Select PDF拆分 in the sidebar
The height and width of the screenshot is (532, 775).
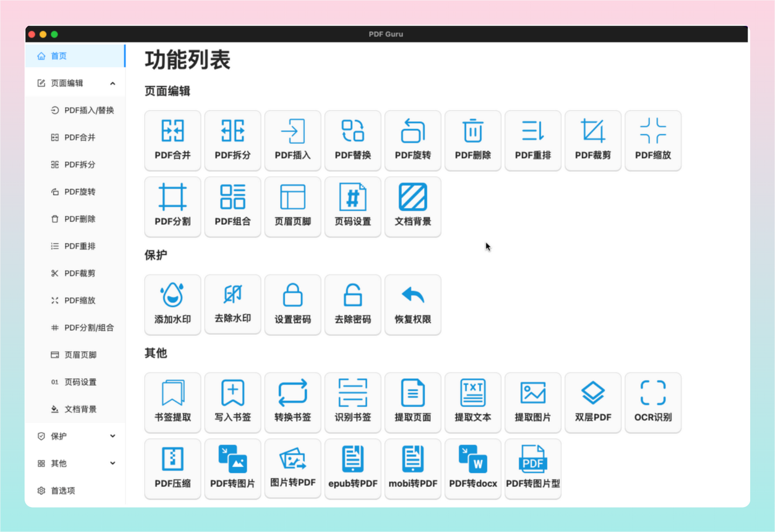tap(75, 165)
